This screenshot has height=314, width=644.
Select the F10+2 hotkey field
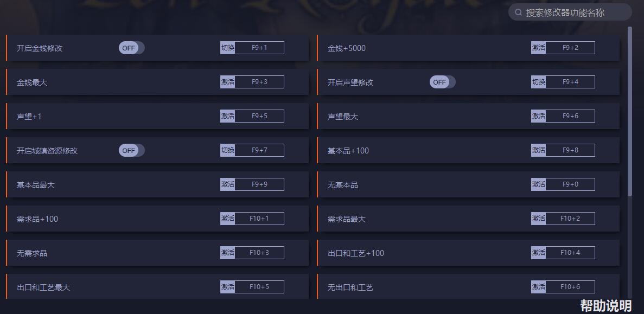coord(570,219)
